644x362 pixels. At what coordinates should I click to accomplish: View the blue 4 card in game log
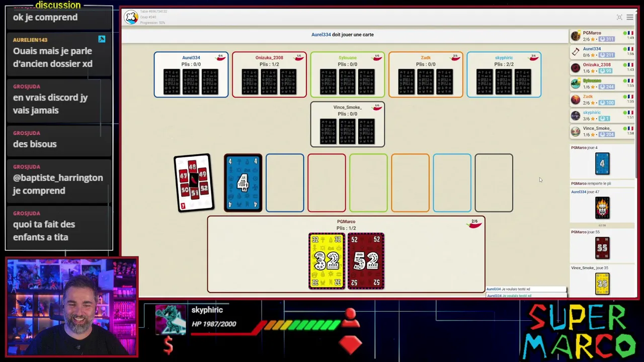click(602, 163)
